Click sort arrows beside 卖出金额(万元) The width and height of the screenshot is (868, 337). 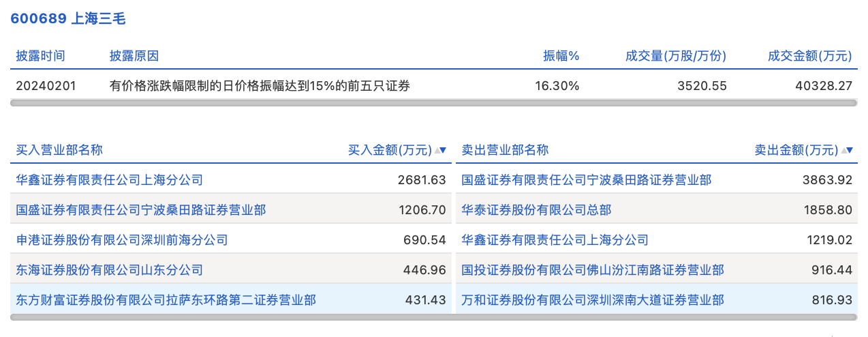coord(846,151)
